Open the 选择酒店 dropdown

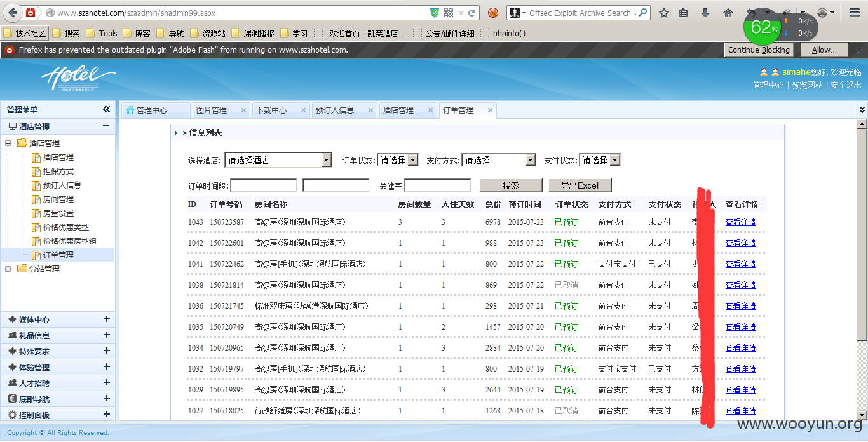[x=278, y=160]
